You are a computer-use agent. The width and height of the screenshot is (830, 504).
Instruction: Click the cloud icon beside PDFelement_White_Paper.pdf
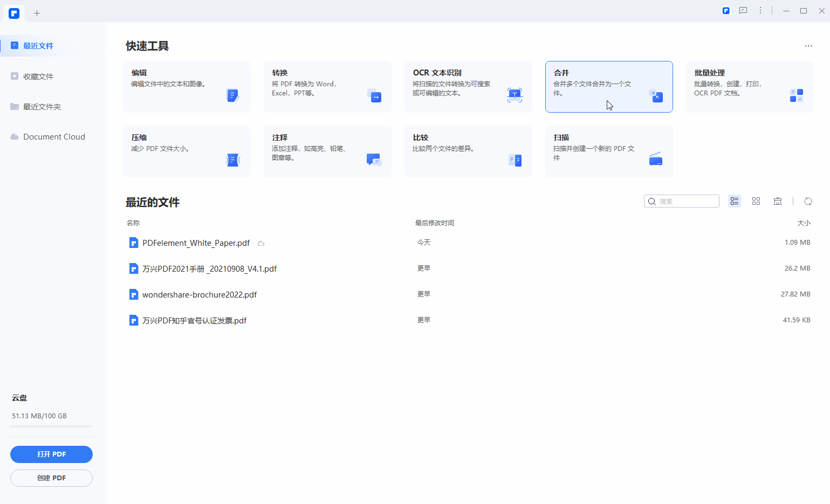click(260, 243)
